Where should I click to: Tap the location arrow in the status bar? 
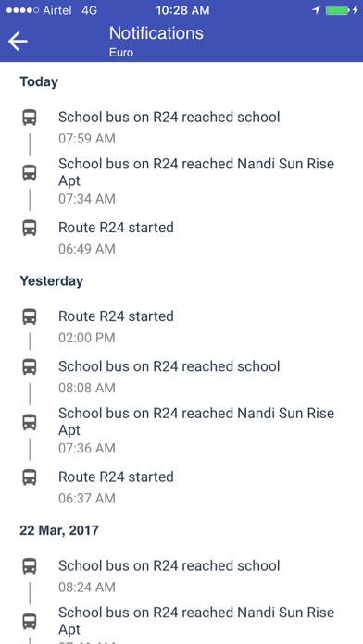(316, 10)
